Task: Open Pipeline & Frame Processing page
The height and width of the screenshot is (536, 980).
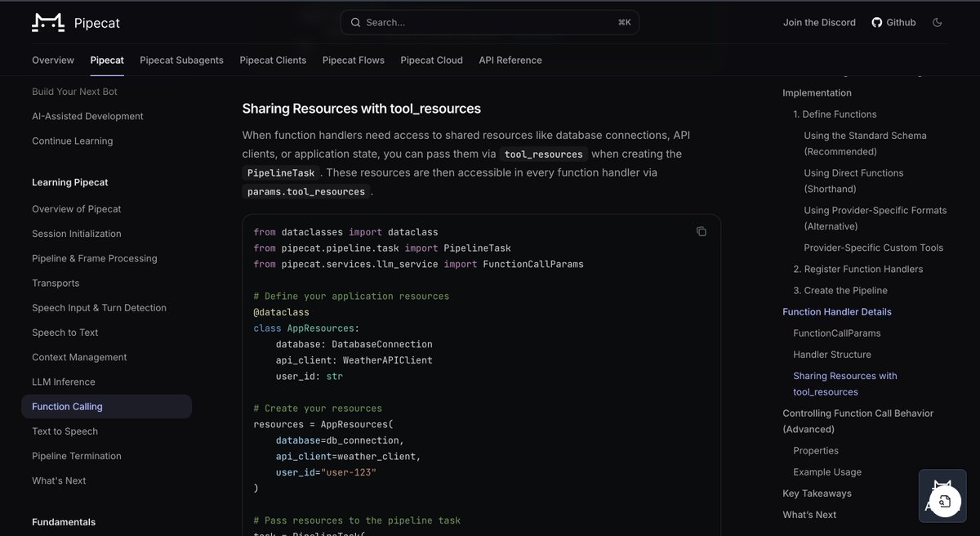Action: pos(95,258)
